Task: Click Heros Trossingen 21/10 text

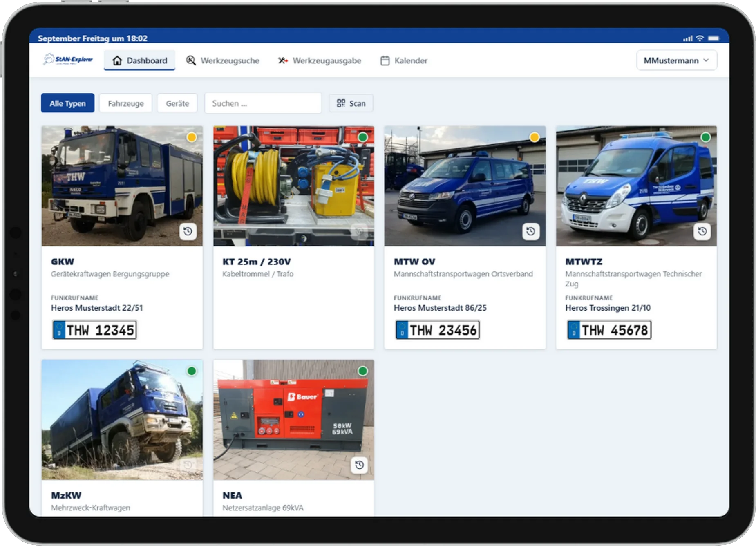Action: pos(608,308)
